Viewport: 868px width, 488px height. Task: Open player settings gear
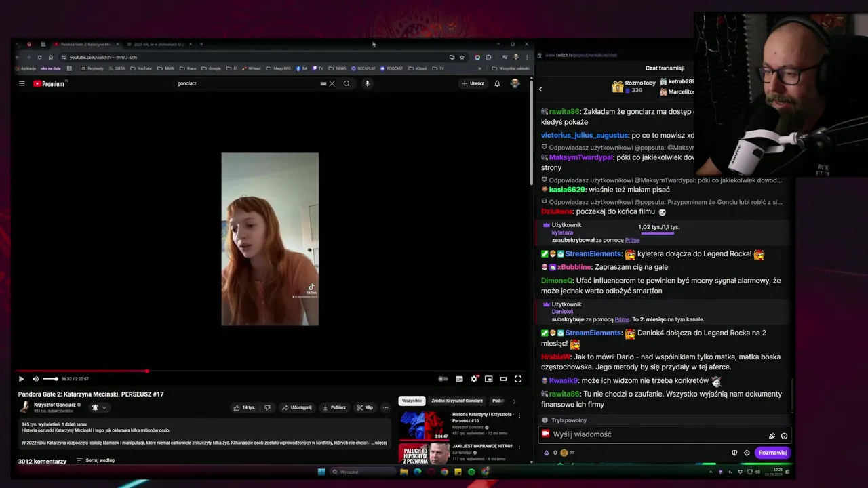click(474, 379)
